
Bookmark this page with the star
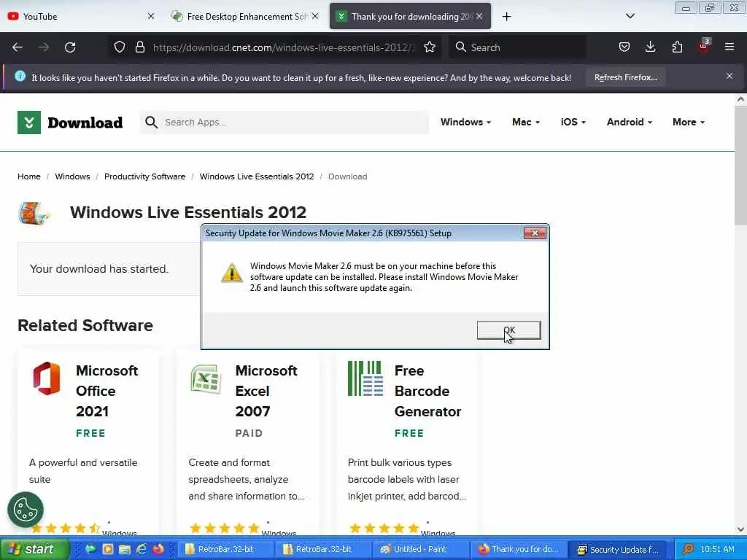coord(429,47)
